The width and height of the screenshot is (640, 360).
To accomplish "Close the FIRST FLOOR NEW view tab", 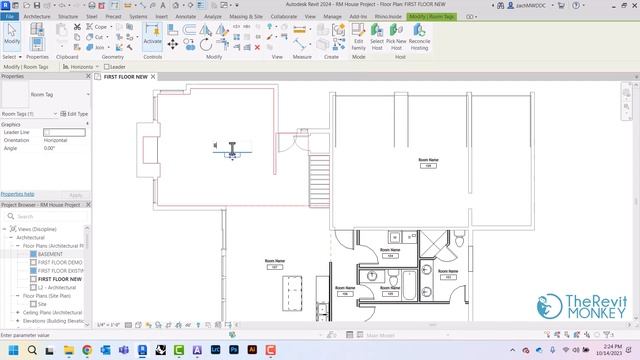I will [153, 76].
